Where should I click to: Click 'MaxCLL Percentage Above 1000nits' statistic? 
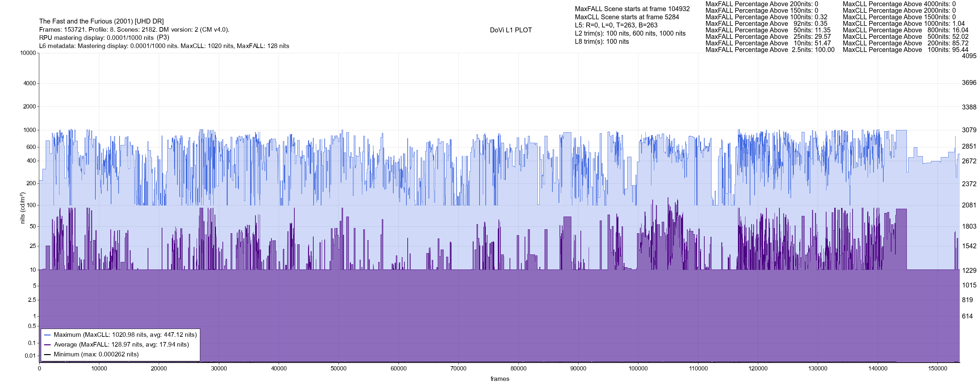[x=904, y=24]
